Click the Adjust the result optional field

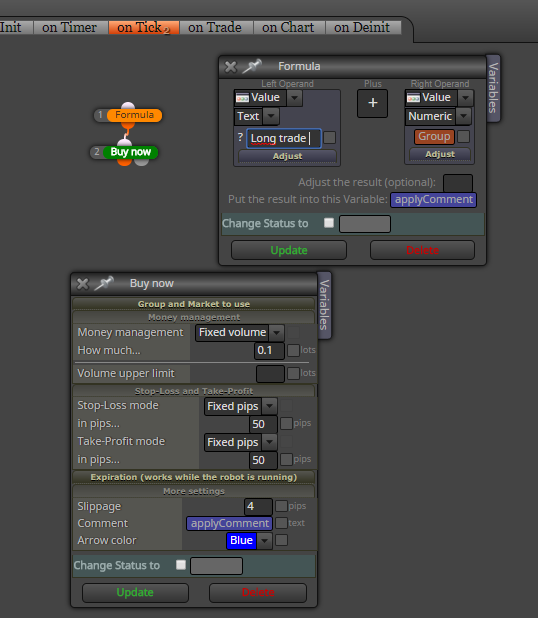458,183
